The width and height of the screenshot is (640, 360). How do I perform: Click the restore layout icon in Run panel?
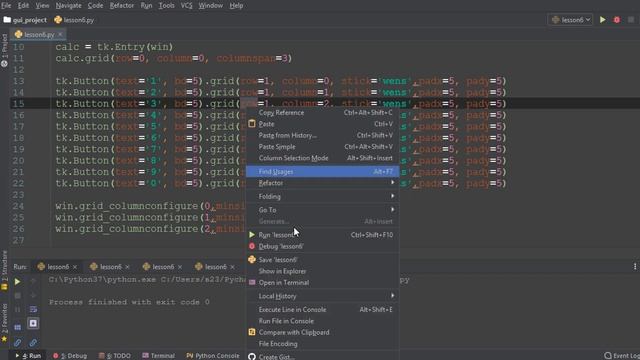click(17, 327)
